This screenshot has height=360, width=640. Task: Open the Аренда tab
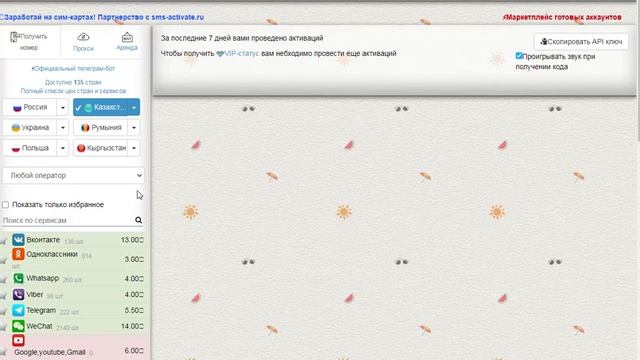127,42
